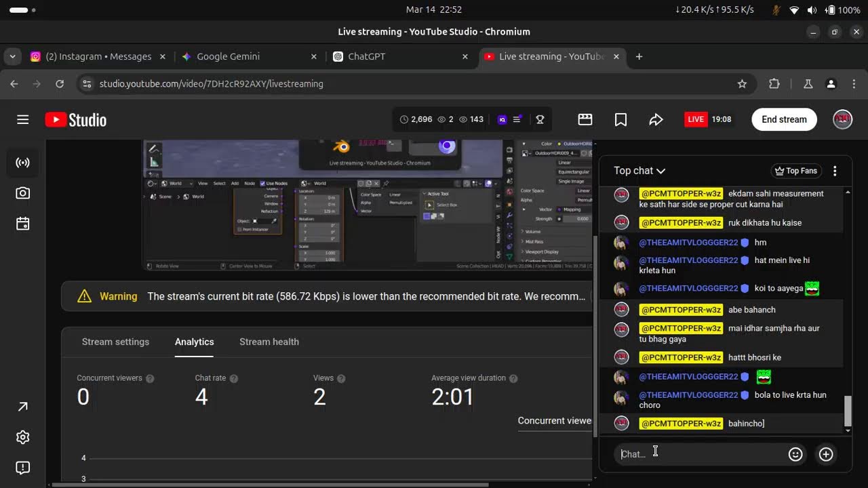This screenshot has height=488, width=868.
Task: Click the chat panel vertical scrollbar
Action: click(848, 412)
